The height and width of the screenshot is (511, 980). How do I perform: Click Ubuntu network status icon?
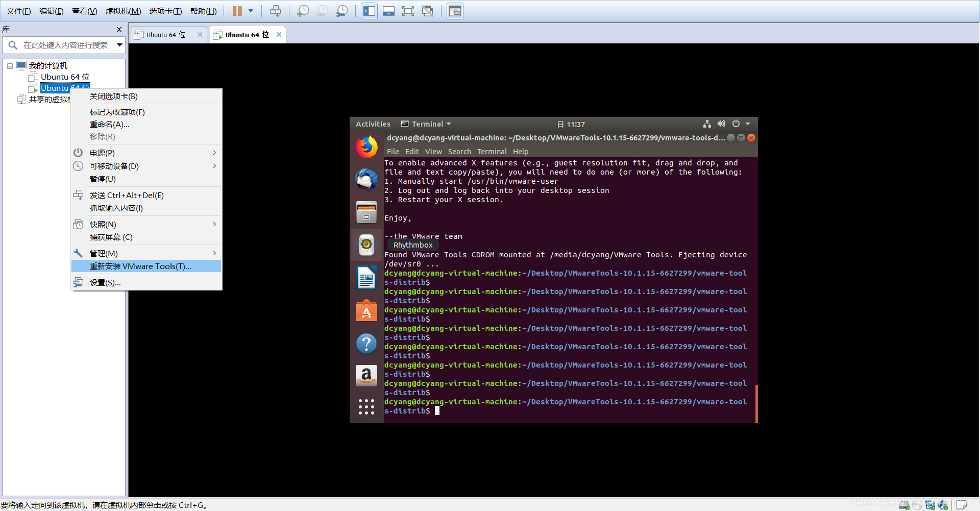pos(707,124)
